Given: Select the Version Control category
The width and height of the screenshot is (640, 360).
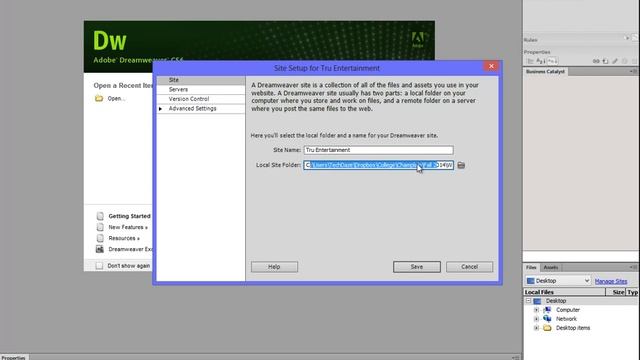Looking at the screenshot, I should [x=201, y=99].
